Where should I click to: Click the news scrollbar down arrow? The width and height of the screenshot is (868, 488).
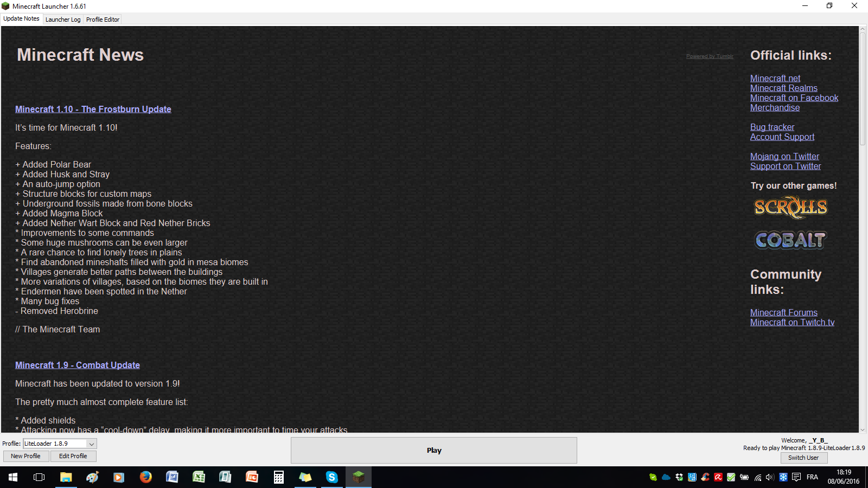pyautogui.click(x=863, y=429)
